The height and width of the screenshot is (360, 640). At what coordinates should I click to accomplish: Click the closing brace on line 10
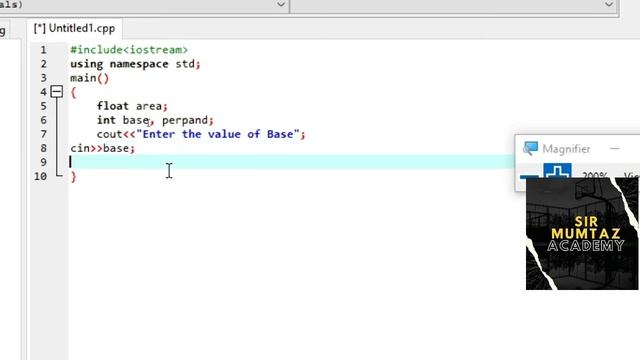click(x=73, y=176)
